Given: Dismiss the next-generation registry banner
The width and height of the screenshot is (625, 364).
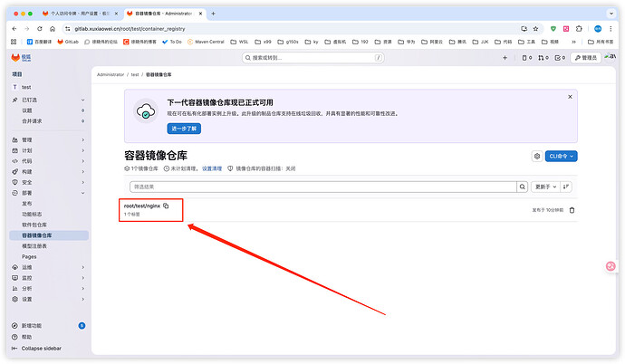Looking at the screenshot, I should (569, 96).
